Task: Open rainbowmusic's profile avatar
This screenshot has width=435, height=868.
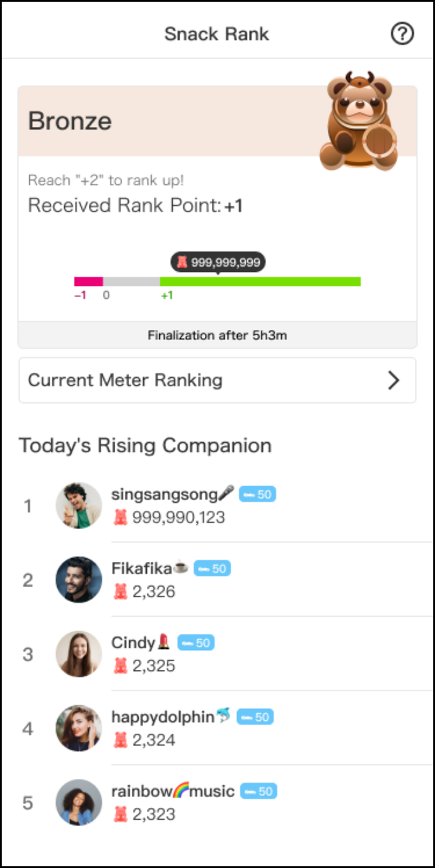Action: click(79, 803)
